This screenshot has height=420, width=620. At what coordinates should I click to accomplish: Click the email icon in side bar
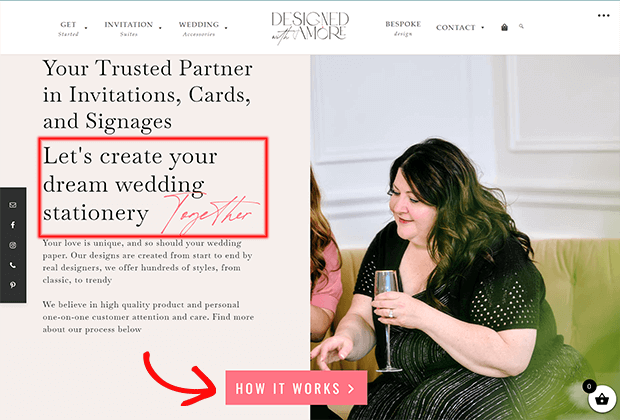tap(13, 205)
